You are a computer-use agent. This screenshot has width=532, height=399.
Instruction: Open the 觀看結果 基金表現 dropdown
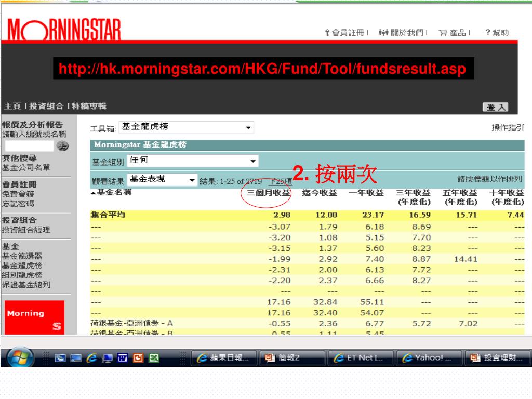(162, 180)
